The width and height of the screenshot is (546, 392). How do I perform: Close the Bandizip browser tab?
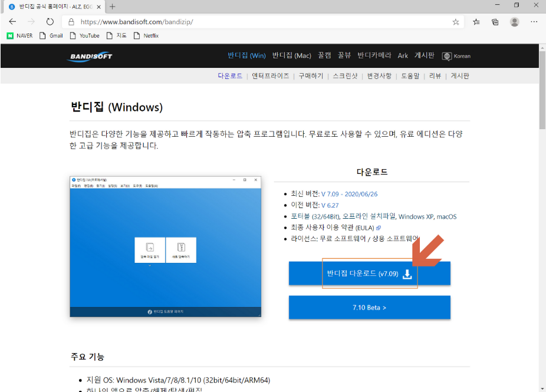(98, 6)
